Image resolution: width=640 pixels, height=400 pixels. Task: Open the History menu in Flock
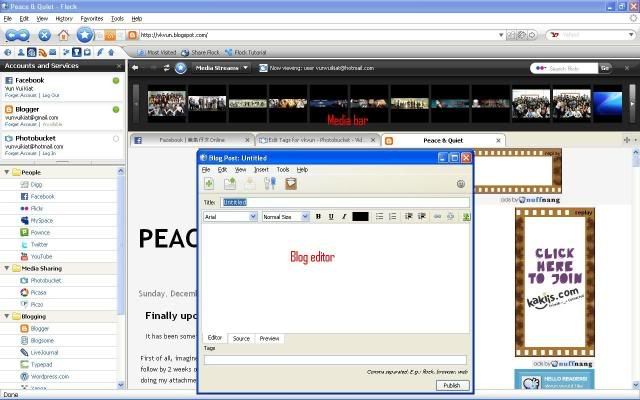pyautogui.click(x=64, y=19)
